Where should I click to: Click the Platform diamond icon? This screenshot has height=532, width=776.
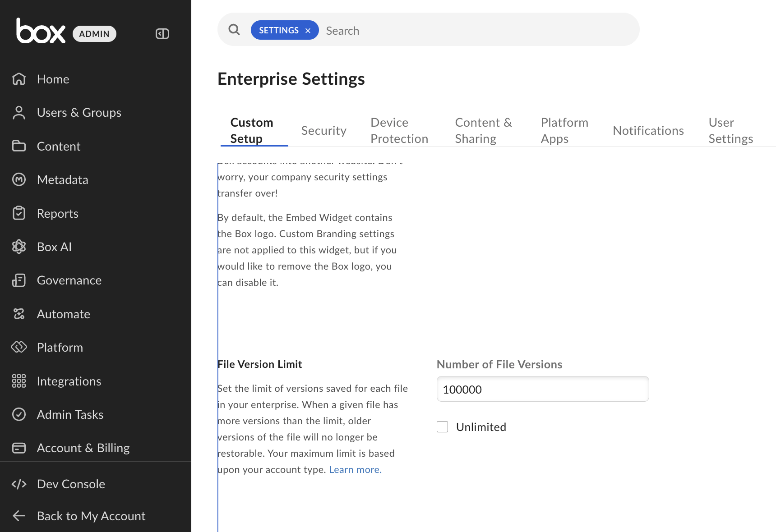click(19, 347)
